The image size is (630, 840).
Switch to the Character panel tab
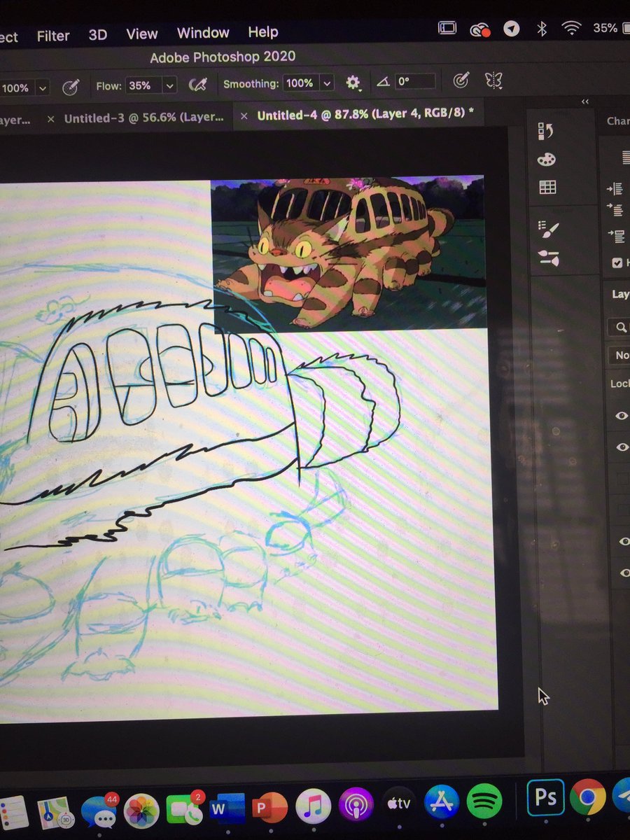618,121
